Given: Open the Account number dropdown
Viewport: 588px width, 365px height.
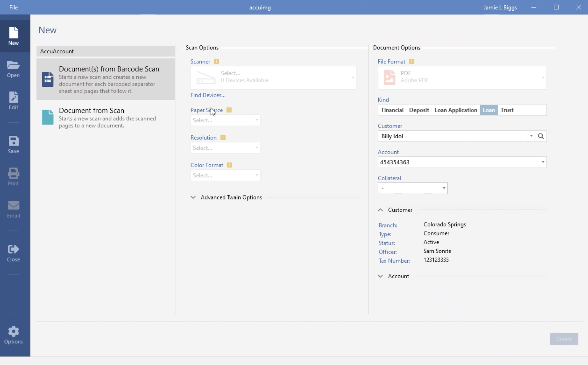Looking at the screenshot, I should coord(543,162).
